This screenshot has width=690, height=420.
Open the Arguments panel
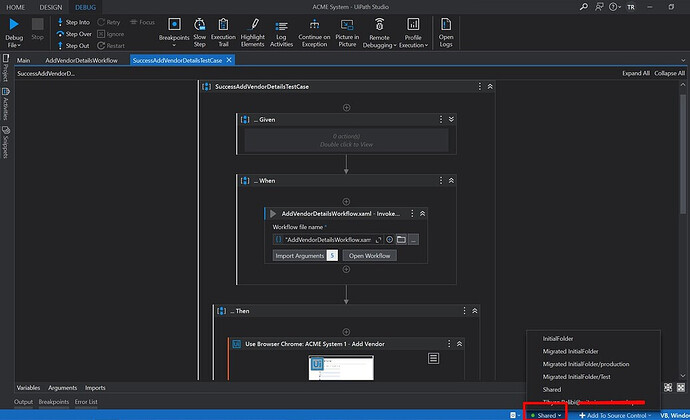coord(62,388)
